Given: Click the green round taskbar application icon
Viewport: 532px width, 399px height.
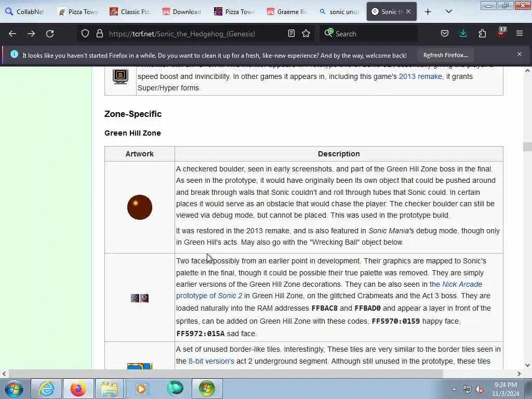Looking at the screenshot, I should coord(175,389).
